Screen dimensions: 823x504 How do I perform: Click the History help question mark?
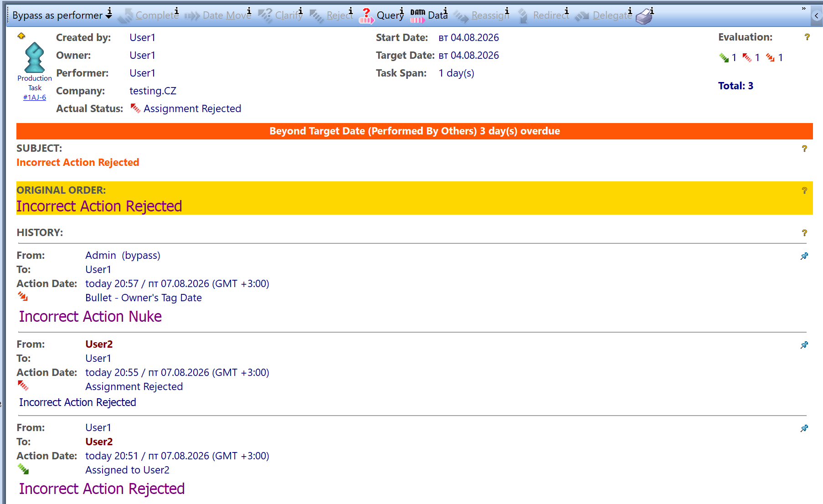(804, 233)
